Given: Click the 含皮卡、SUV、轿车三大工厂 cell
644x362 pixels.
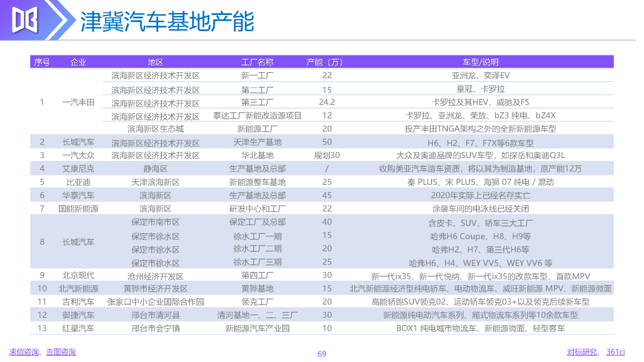Looking at the screenshot, I should 481,223.
